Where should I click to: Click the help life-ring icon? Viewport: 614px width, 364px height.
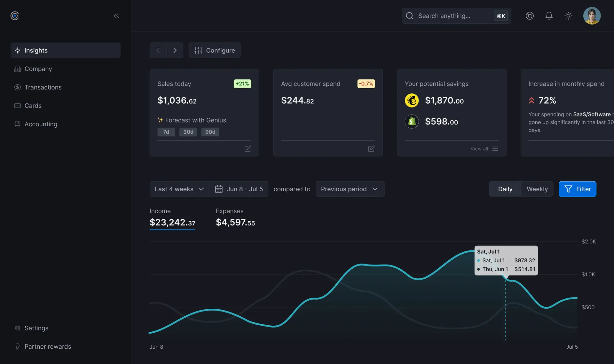point(530,16)
